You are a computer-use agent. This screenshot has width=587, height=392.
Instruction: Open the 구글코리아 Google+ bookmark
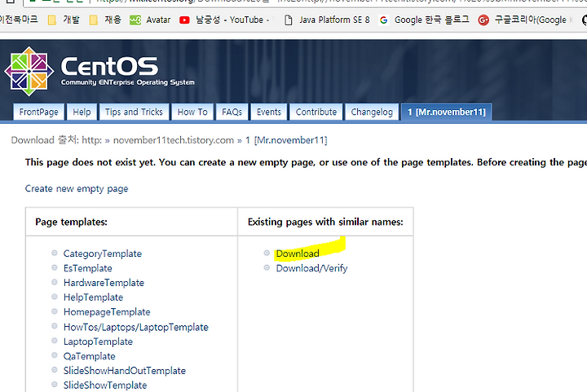click(x=526, y=20)
